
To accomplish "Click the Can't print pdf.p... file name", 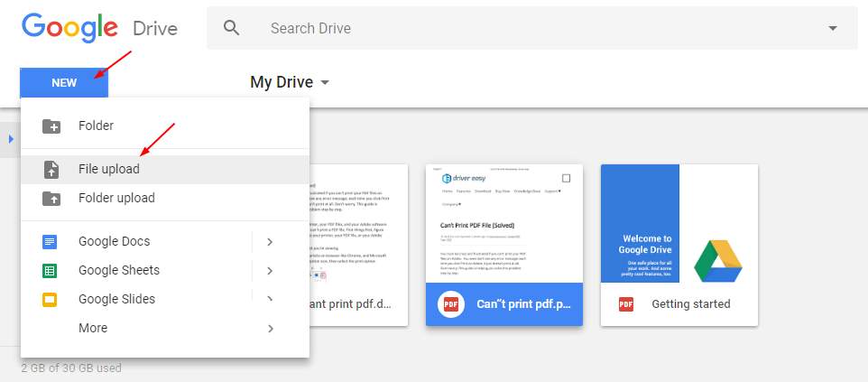I will point(523,304).
